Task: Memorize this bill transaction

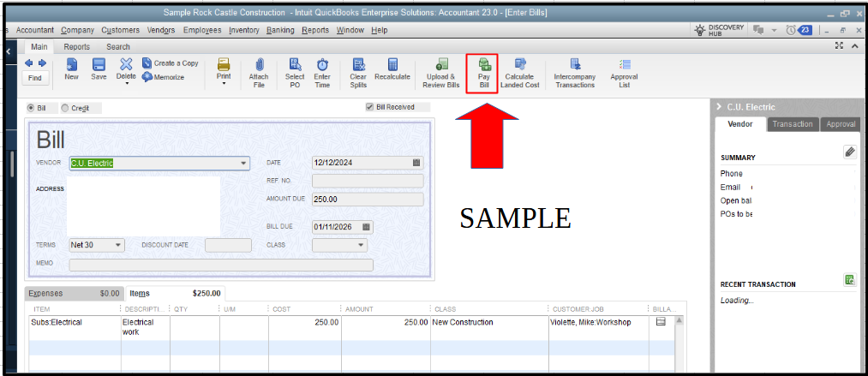Action: pyautogui.click(x=163, y=77)
